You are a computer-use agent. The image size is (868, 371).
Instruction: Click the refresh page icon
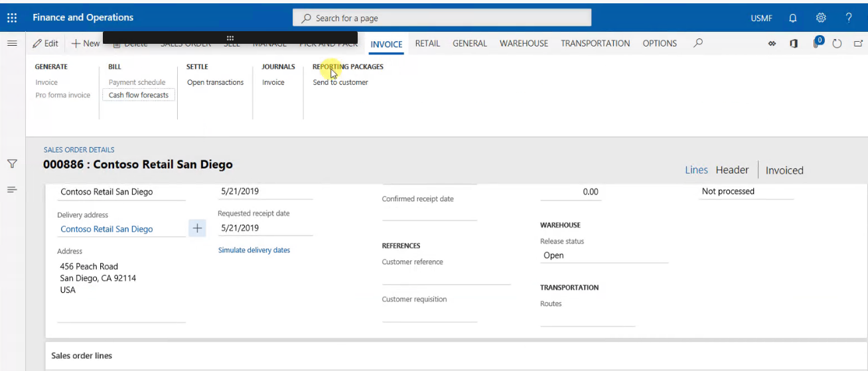(x=837, y=44)
